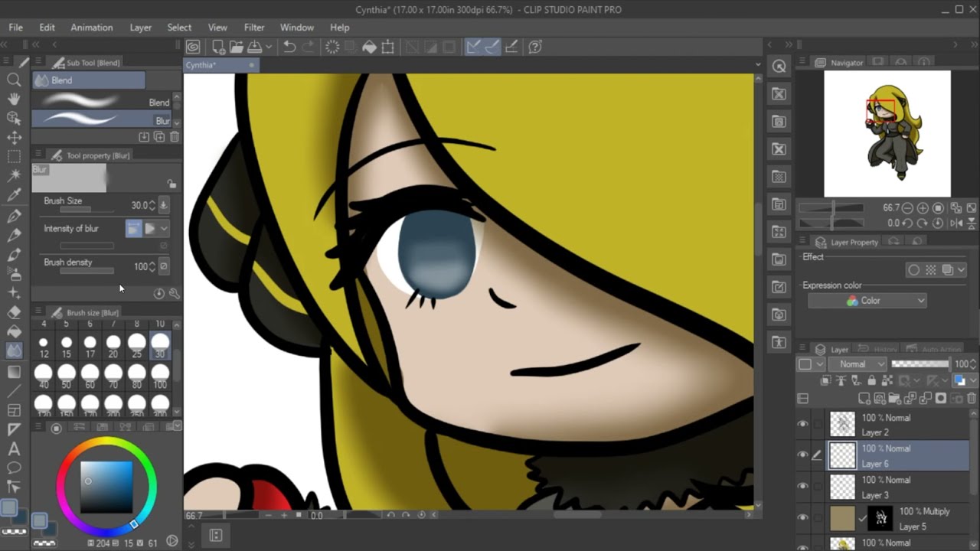Hide Layer 3 with eye icon
The image size is (980, 551).
click(802, 486)
